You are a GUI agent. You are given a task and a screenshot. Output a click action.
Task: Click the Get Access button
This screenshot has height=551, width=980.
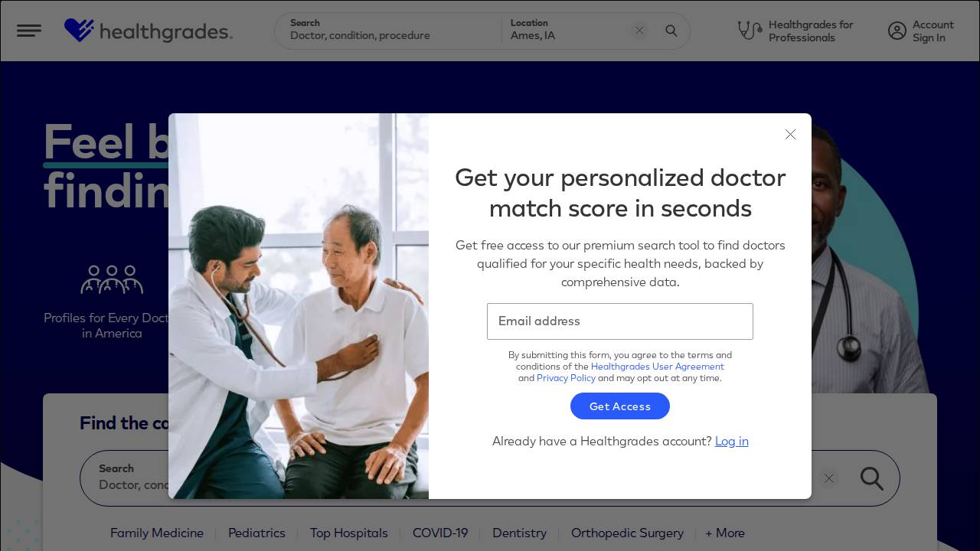pyautogui.click(x=620, y=406)
